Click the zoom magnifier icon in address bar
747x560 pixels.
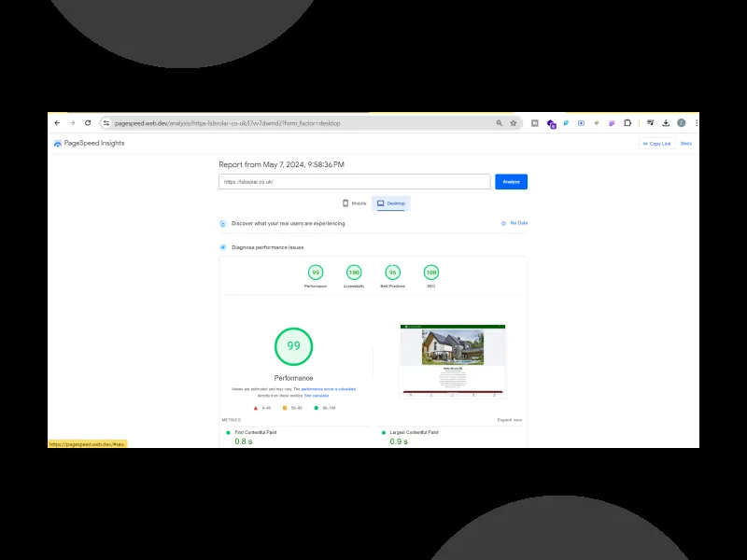[x=500, y=123]
